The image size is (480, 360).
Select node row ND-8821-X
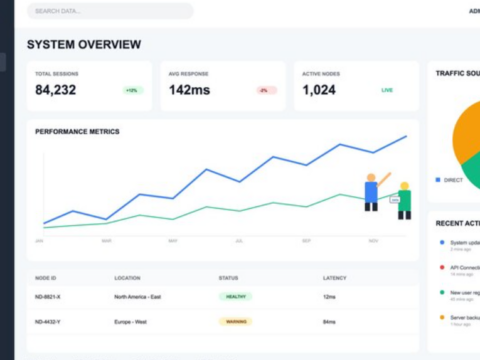[223, 297]
